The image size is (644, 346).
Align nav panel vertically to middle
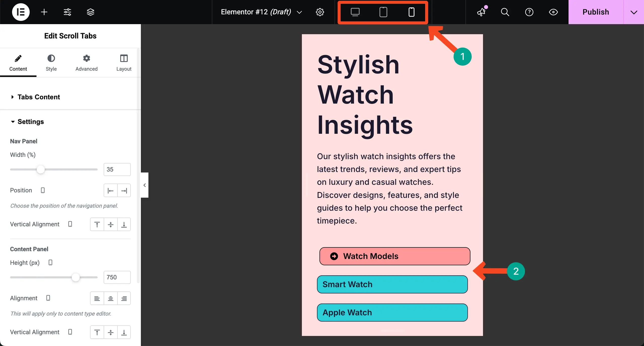point(111,224)
